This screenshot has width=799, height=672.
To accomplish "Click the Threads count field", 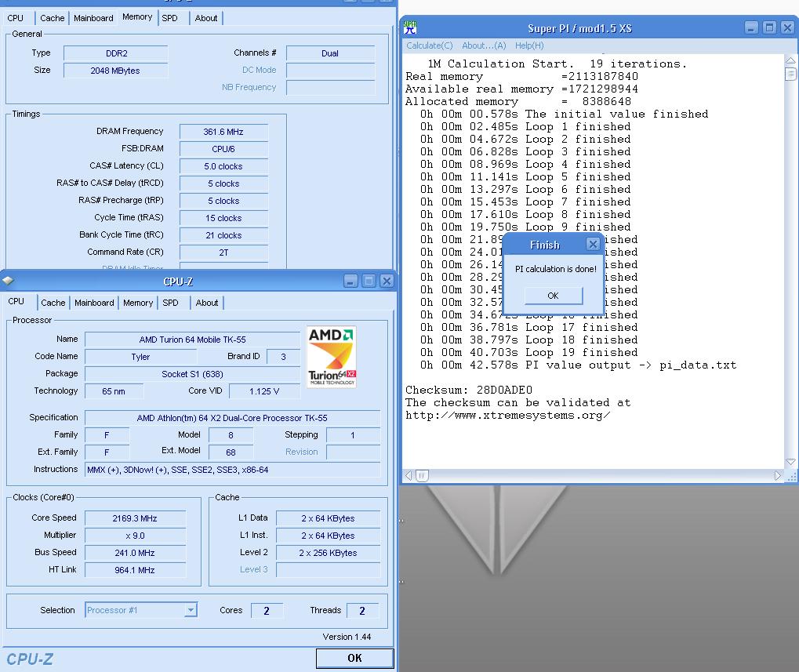I will (x=362, y=610).
